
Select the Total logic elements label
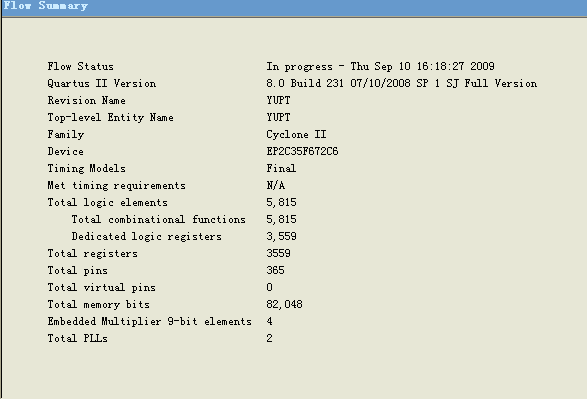point(107,203)
